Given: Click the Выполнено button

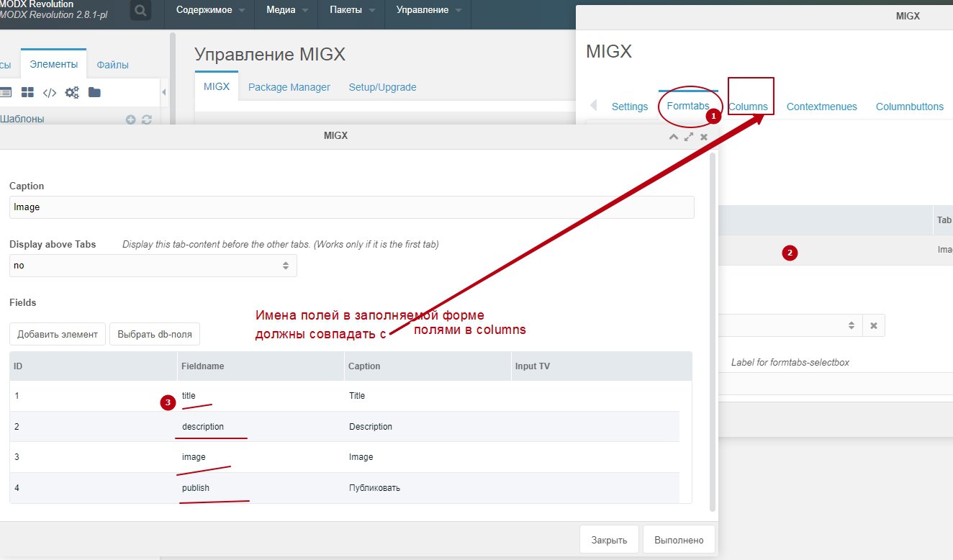Looking at the screenshot, I should 679,540.
